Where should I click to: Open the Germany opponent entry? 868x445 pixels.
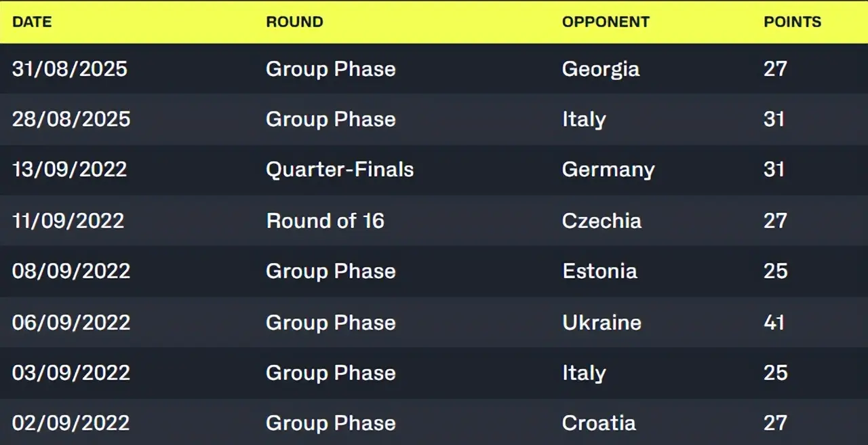point(608,169)
